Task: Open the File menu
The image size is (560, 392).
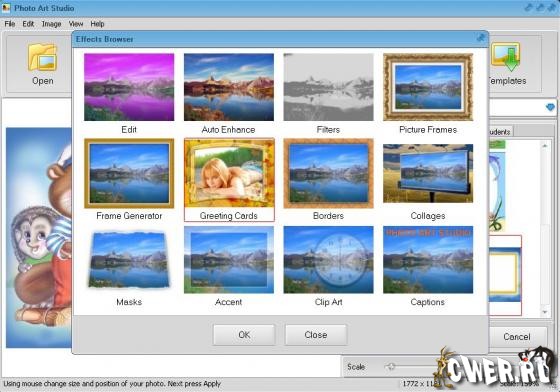Action: (10, 24)
